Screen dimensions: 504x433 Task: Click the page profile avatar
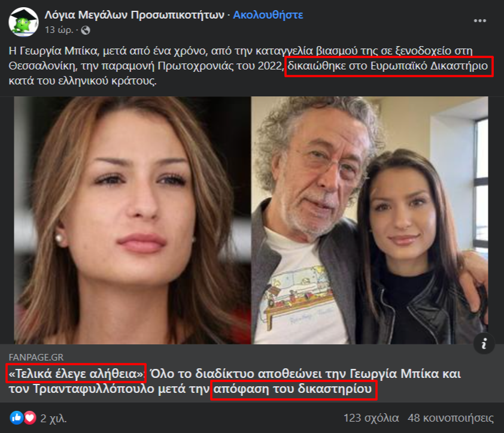click(23, 22)
